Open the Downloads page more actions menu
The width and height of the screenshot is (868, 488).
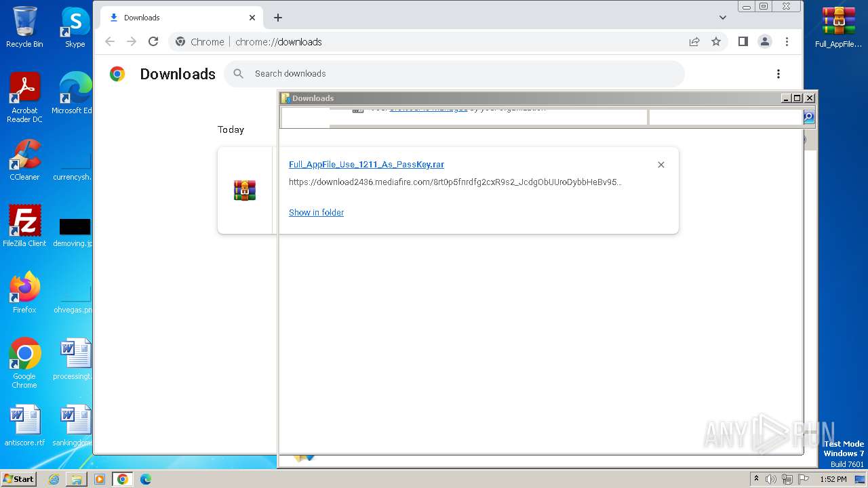(778, 74)
